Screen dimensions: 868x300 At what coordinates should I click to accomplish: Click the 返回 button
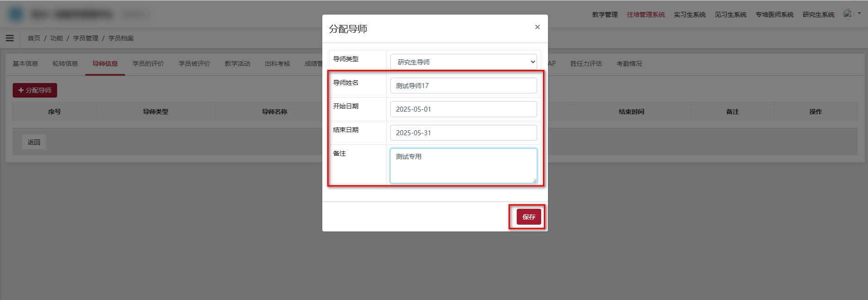[x=34, y=142]
